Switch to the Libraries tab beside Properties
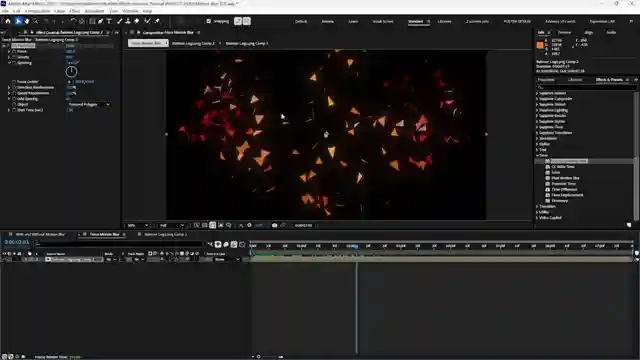 575,80
